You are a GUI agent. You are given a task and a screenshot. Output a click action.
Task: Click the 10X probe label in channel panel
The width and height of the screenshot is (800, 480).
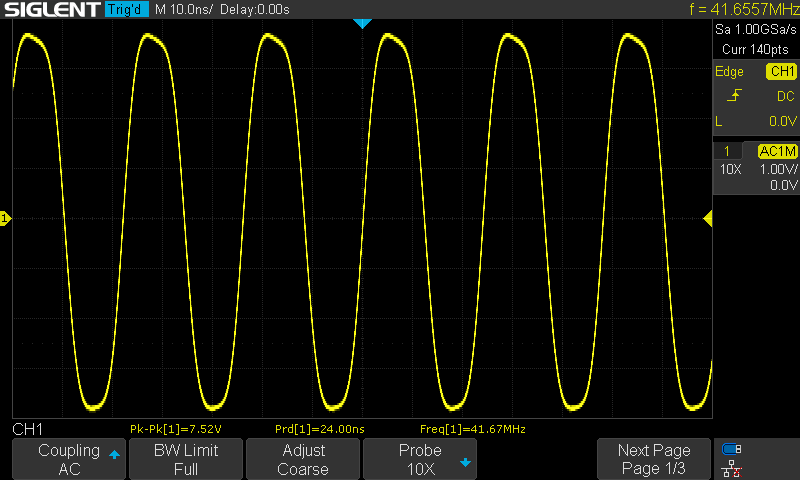[x=730, y=169]
